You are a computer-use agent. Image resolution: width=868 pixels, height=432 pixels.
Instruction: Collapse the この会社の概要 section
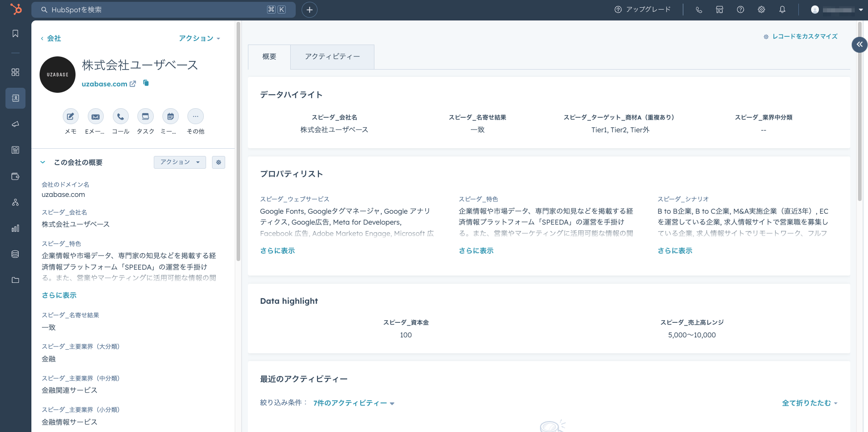[43, 162]
